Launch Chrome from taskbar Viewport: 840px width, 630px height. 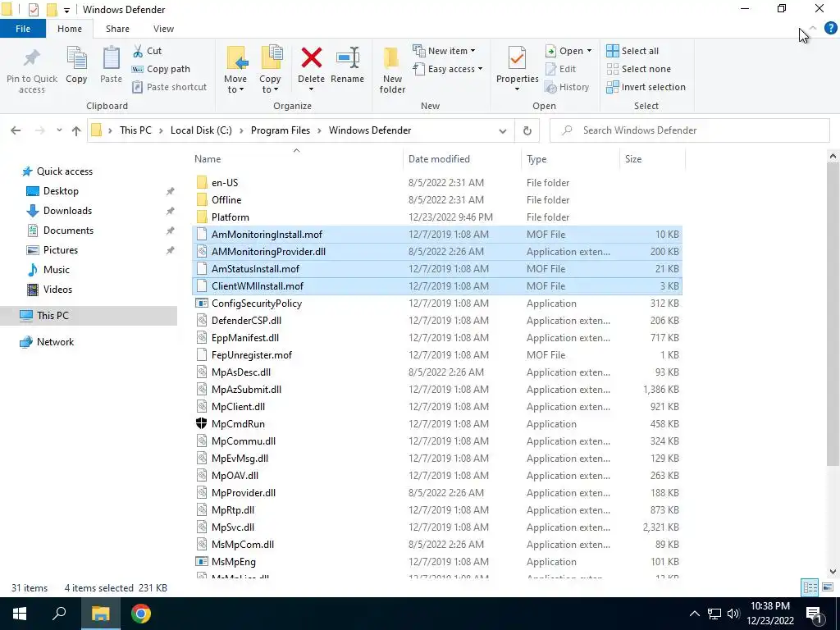point(141,614)
